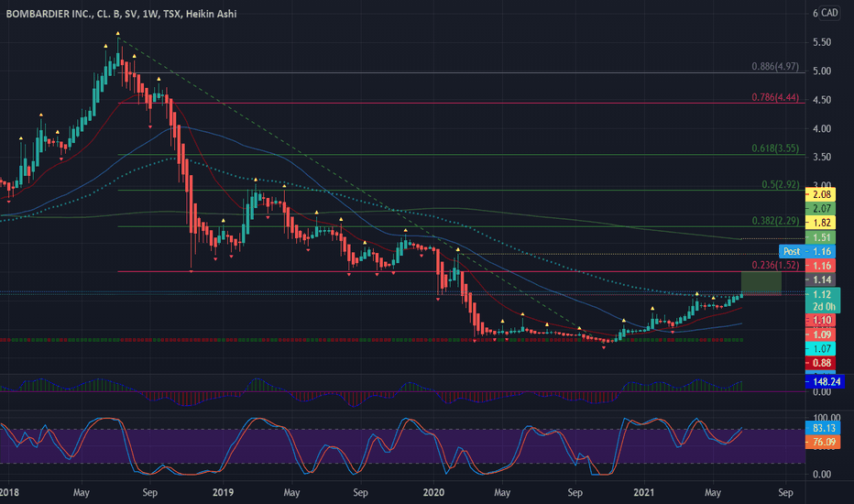
Task: Click the blue 83.13 stochastic value
Action: [823, 428]
